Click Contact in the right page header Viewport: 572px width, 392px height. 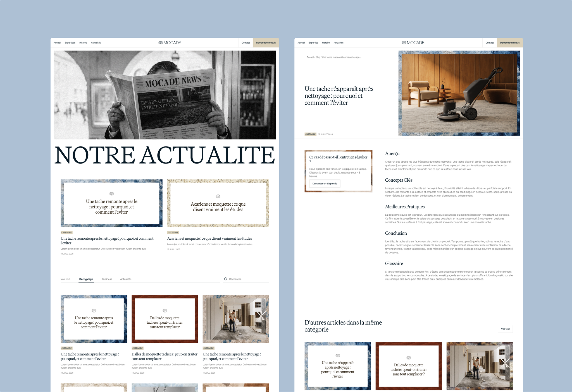tap(490, 43)
